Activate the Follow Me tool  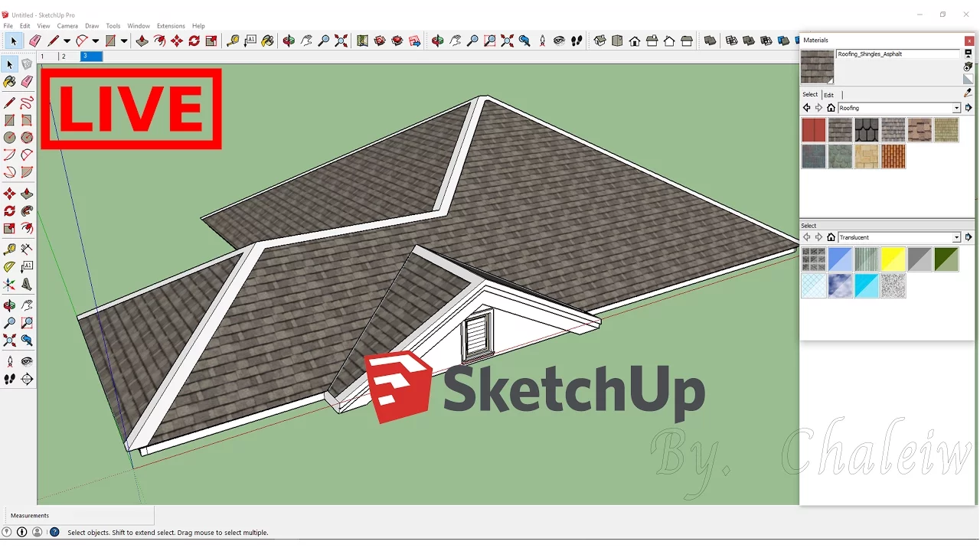tap(27, 210)
